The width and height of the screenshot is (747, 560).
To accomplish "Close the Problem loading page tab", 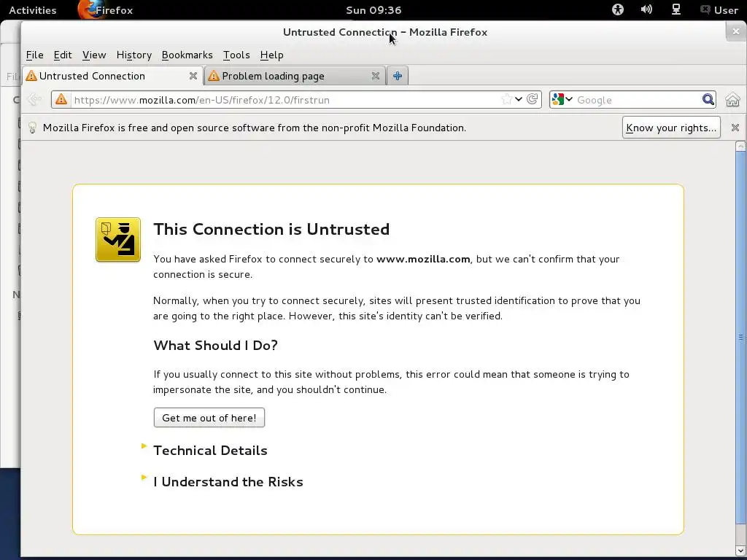I will coord(376,76).
